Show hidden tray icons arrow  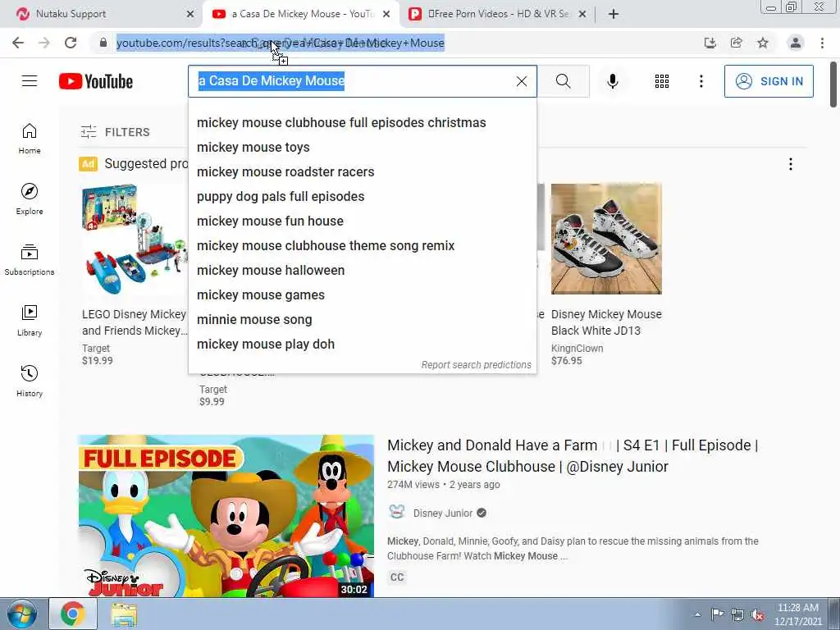click(697, 614)
